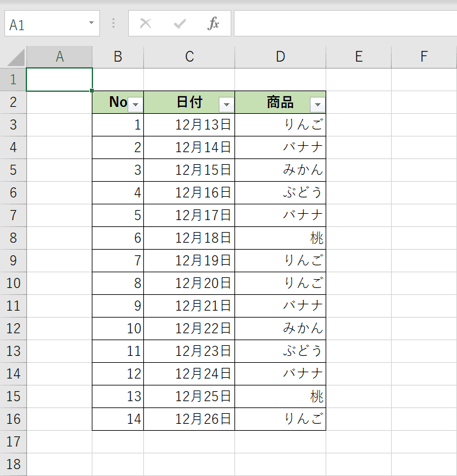Viewport: 457px width, 476px height.
Task: Select row 18 header
Action: (x=13, y=465)
